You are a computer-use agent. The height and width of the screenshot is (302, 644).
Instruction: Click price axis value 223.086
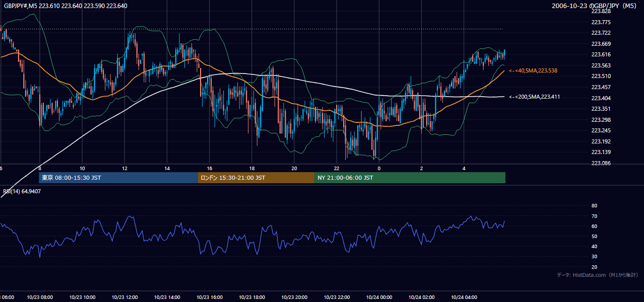pos(601,163)
